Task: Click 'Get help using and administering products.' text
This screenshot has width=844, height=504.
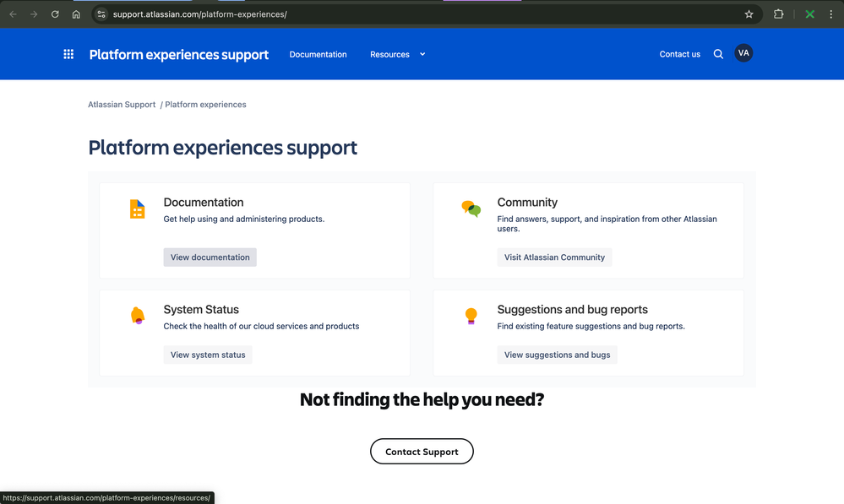Action: [x=244, y=219]
